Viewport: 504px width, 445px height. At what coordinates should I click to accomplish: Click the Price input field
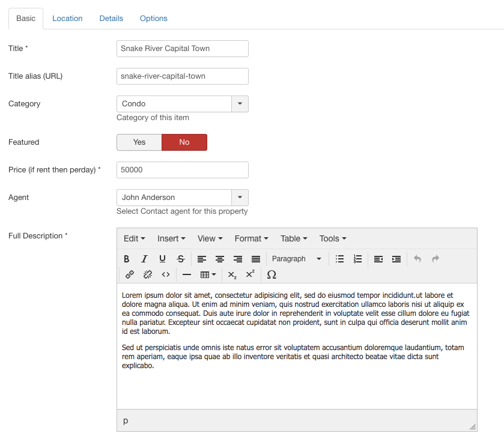click(x=183, y=170)
